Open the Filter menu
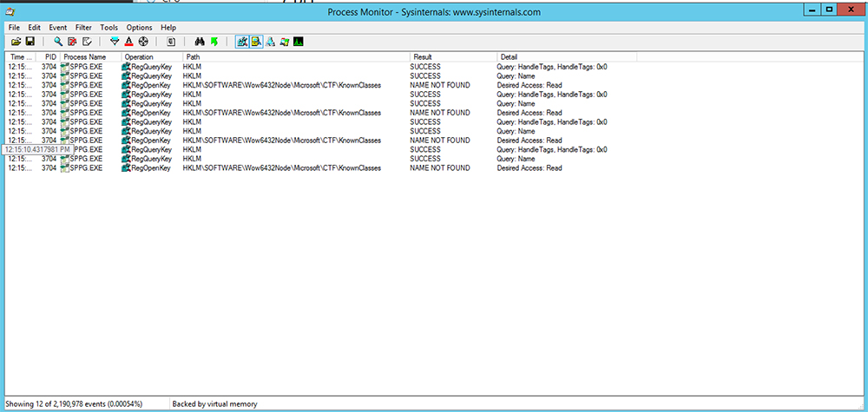The width and height of the screenshot is (868, 412). point(83,28)
